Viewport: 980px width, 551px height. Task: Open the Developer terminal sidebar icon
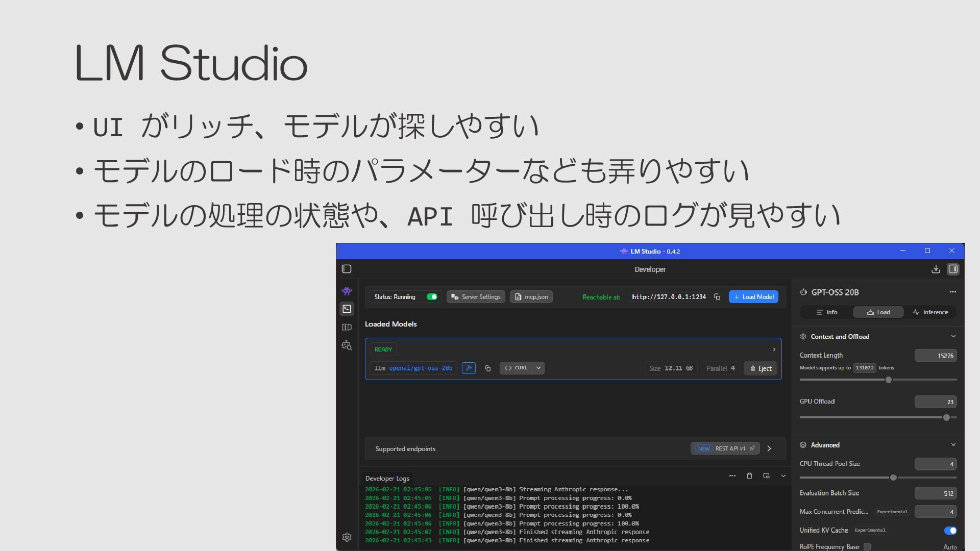pyautogui.click(x=347, y=309)
